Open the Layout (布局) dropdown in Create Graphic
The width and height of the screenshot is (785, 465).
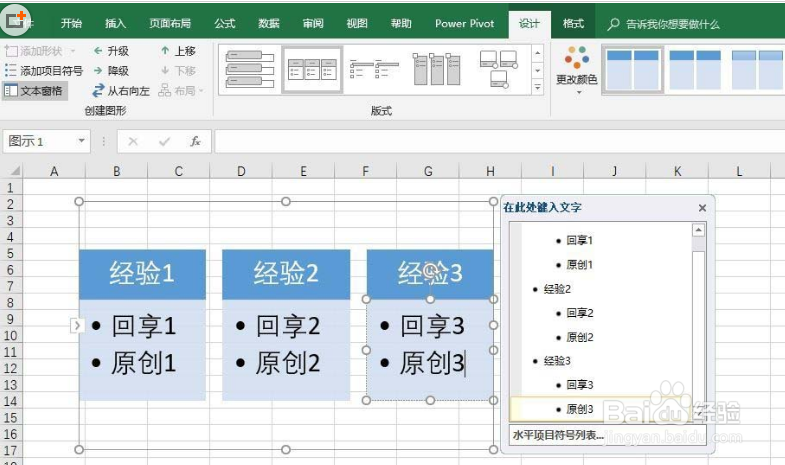point(181,91)
